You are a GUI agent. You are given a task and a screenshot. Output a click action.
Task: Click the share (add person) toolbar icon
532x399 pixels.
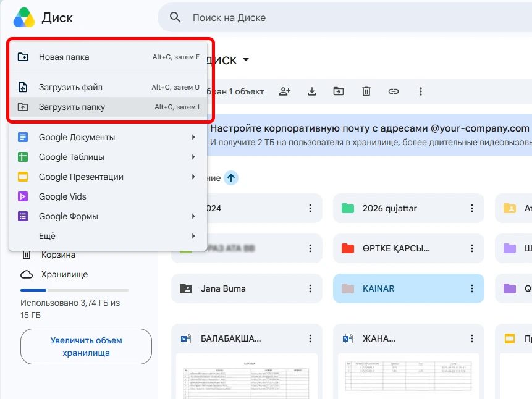click(285, 91)
